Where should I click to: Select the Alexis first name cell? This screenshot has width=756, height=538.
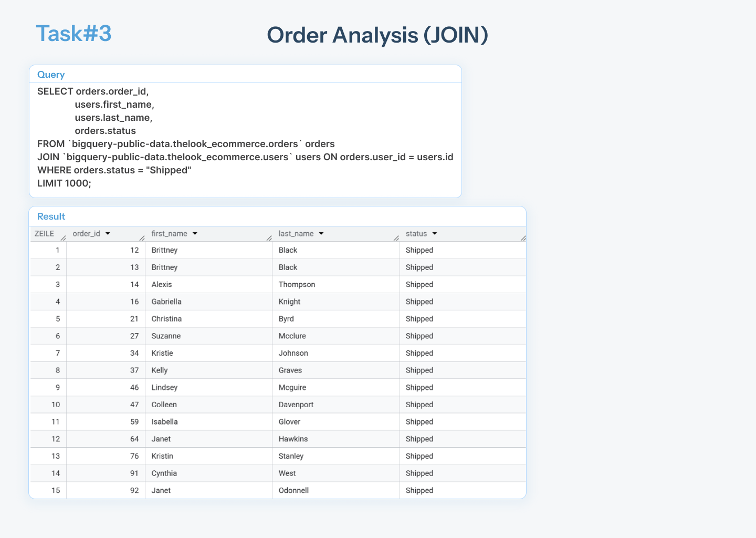click(209, 285)
